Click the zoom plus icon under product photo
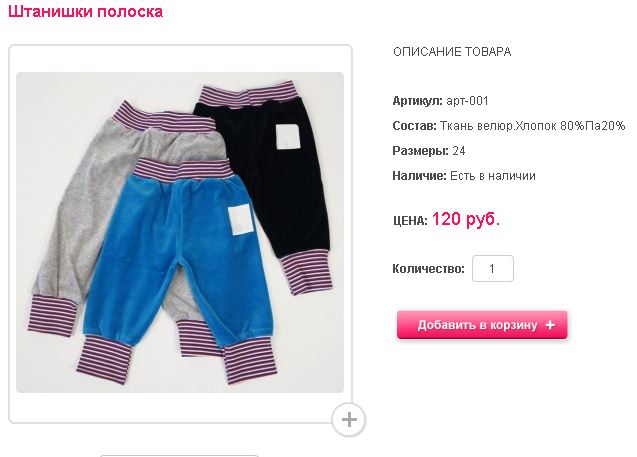Screen dimensions: 637x457 point(349,420)
